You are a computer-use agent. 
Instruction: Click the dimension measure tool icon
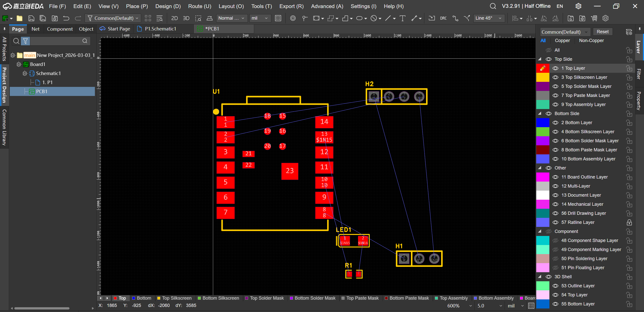coord(414,18)
